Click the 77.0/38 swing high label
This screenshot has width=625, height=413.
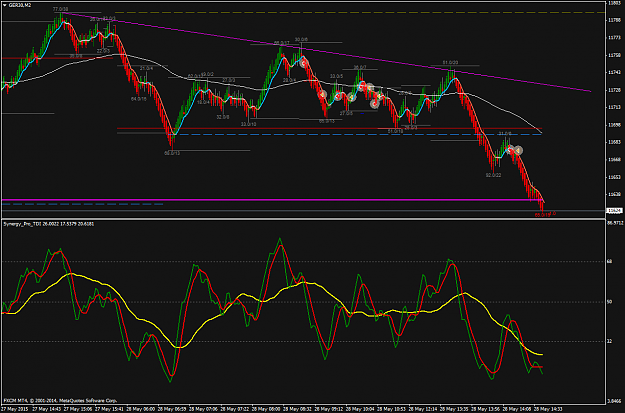[60, 9]
